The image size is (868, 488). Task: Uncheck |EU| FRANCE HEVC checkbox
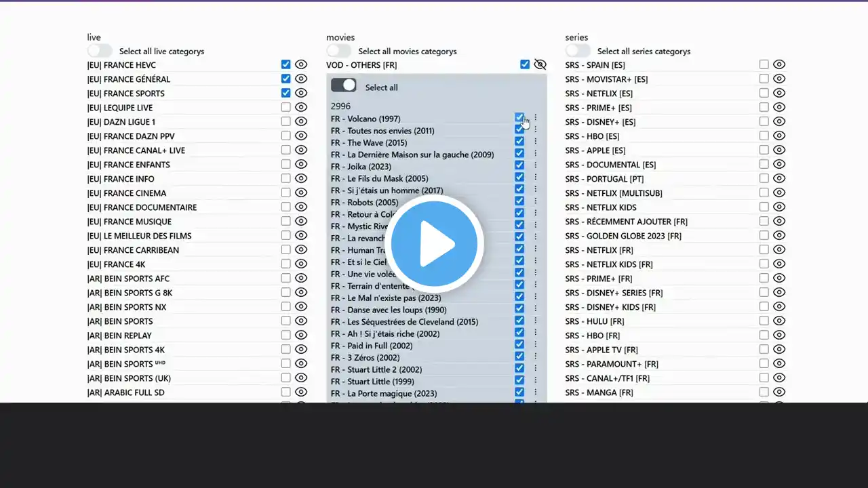285,64
